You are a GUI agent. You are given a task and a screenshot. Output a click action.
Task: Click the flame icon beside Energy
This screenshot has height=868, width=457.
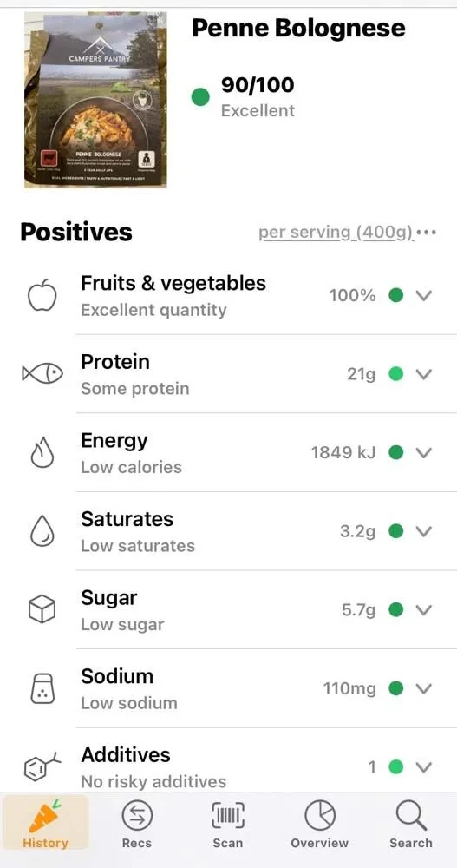tap(42, 453)
